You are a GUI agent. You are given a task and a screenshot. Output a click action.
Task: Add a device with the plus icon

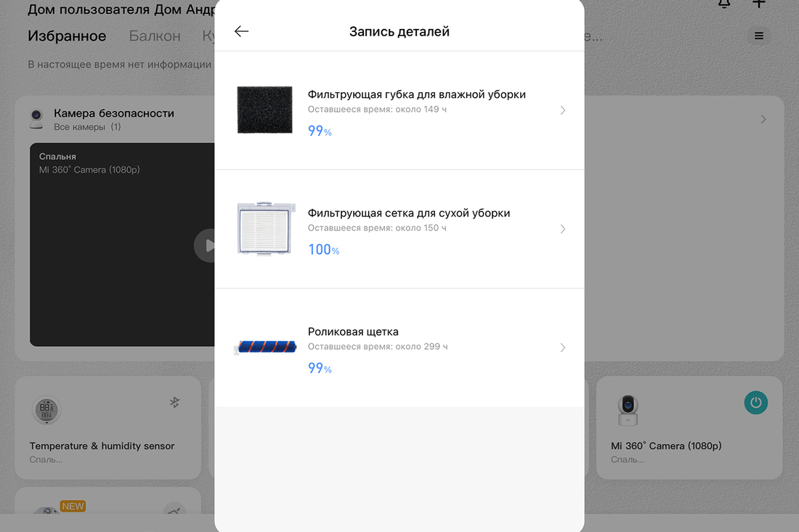[x=759, y=4]
